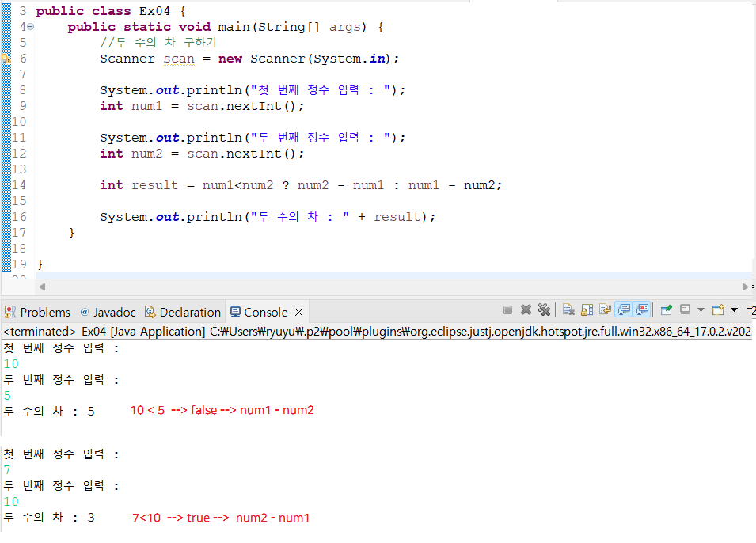756x543 pixels.
Task: Toggle show console on standard output change
Action: tap(624, 309)
